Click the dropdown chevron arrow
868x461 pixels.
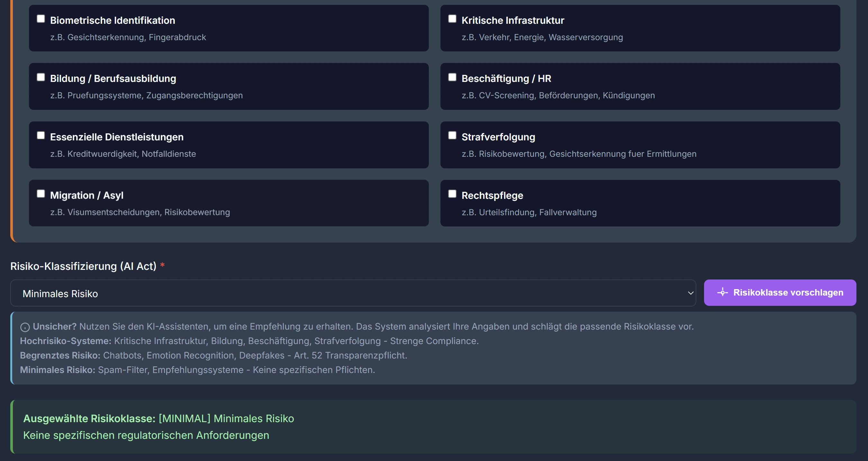(x=690, y=293)
